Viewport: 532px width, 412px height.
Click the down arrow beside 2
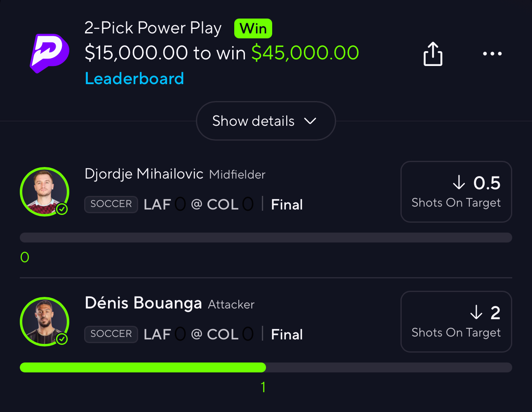pos(476,312)
